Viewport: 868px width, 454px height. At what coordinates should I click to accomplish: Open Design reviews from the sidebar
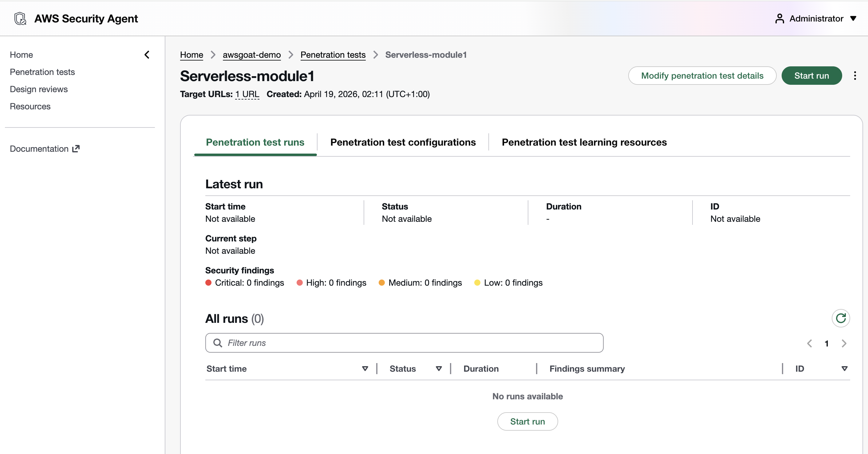39,89
